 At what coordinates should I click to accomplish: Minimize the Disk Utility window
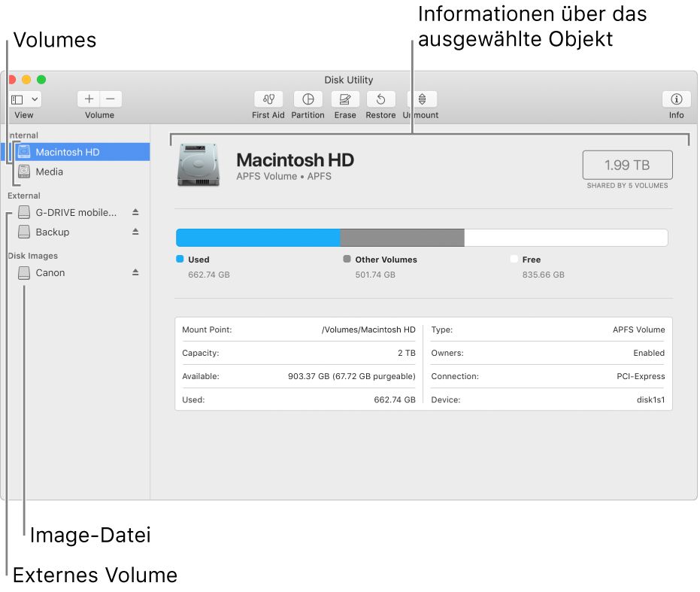[x=26, y=80]
